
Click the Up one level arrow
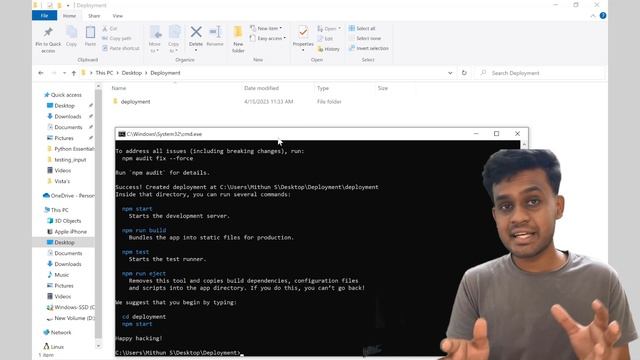[x=74, y=73]
